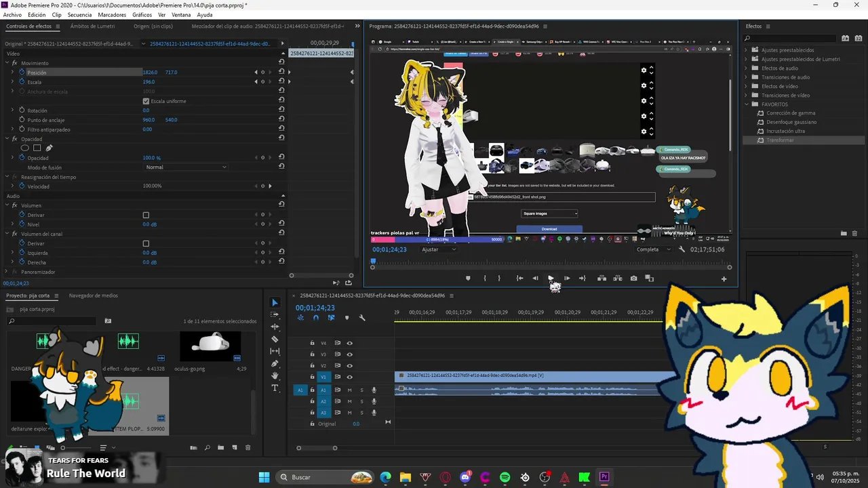
Task: Open the Ajustar zoom level dropdown
Action: click(x=439, y=249)
